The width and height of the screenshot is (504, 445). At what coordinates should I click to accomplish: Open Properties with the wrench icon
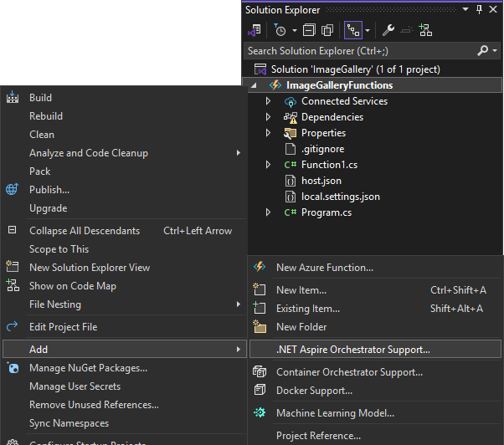(x=388, y=30)
